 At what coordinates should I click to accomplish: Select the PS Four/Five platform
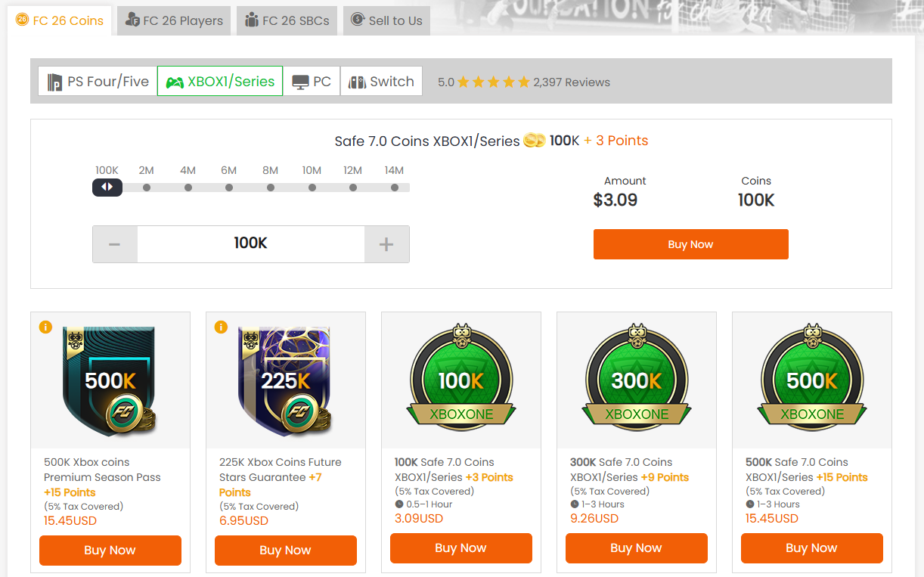click(x=98, y=82)
